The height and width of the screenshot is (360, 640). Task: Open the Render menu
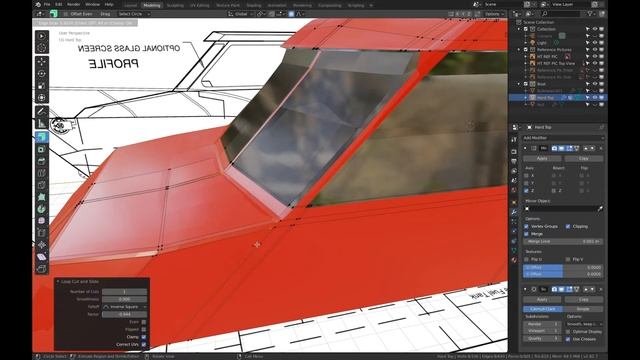point(73,4)
